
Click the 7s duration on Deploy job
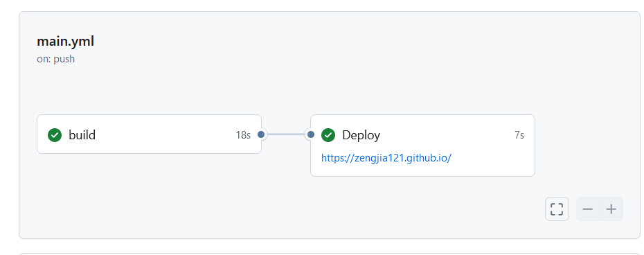(519, 135)
